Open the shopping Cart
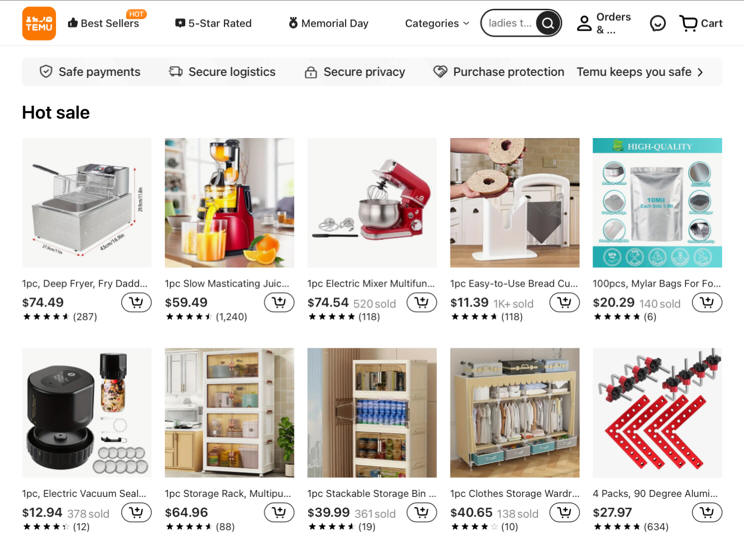This screenshot has height=543, width=744. coord(701,23)
